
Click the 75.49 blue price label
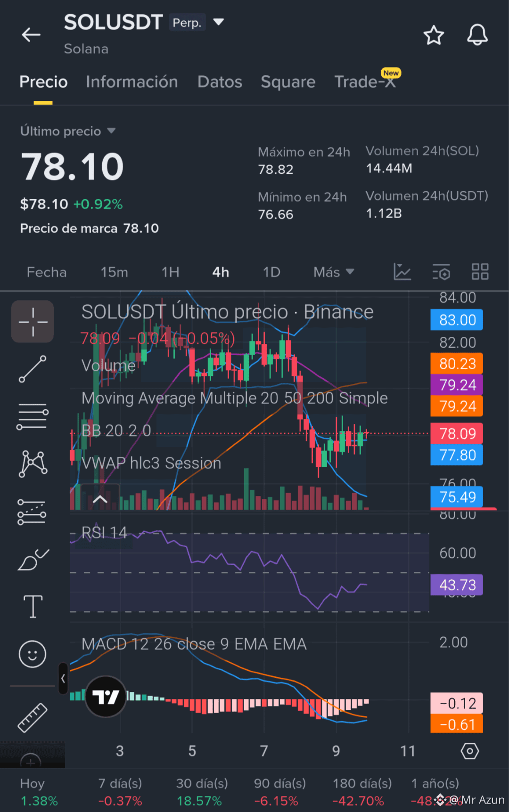(457, 497)
